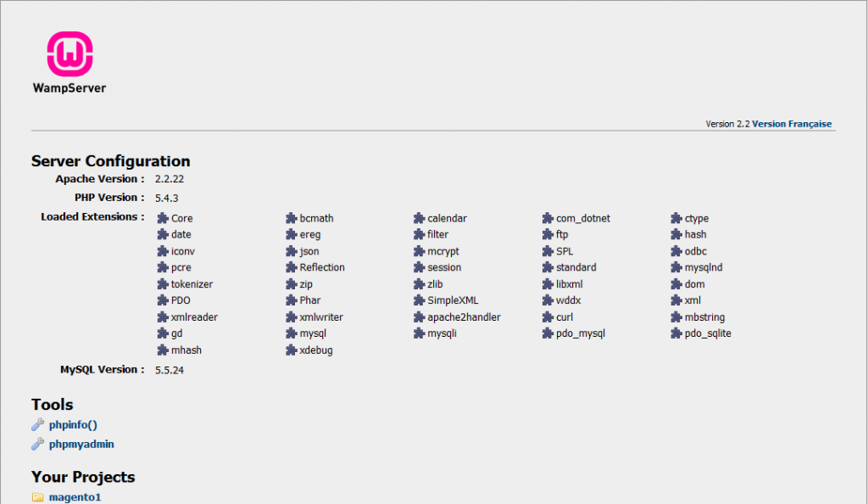Click the wrench icon beside phpmyadmin
Image resolution: width=868 pixels, height=504 pixels.
(37, 445)
